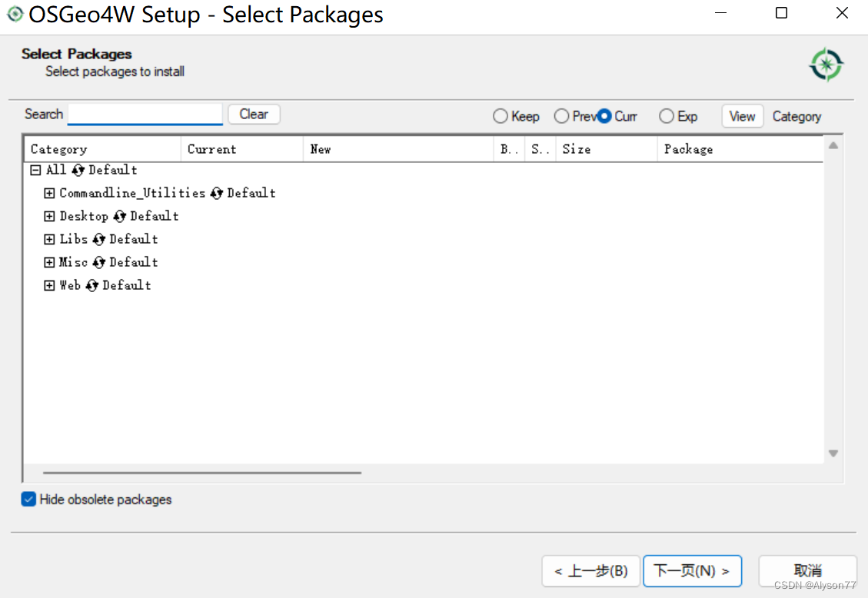Click the Clear search button

[254, 115]
